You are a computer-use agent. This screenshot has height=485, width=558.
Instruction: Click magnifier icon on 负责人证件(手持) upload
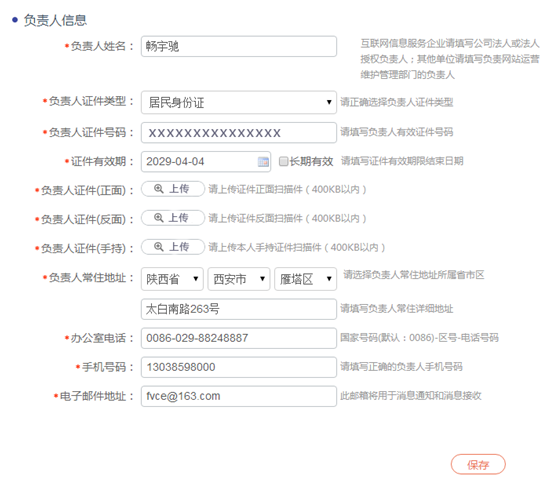158,247
